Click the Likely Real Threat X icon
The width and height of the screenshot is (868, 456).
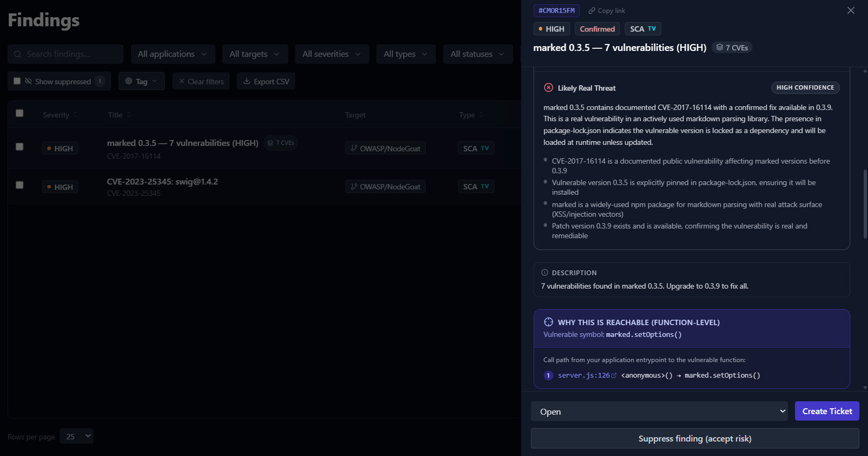coord(549,88)
